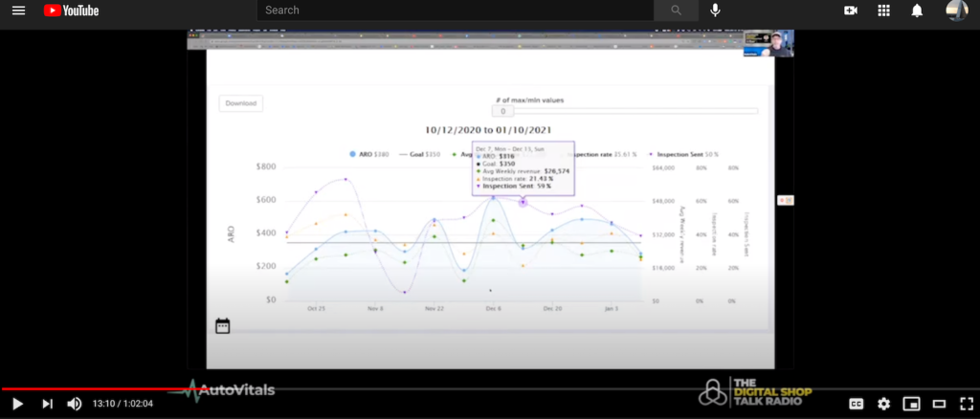Viewport: 980px width, 419px height.
Task: Click the $800 y-axis label
Action: [x=266, y=166]
